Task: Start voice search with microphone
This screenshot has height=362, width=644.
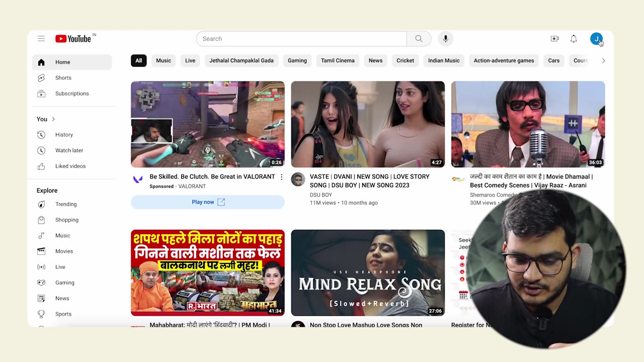Action: (445, 39)
